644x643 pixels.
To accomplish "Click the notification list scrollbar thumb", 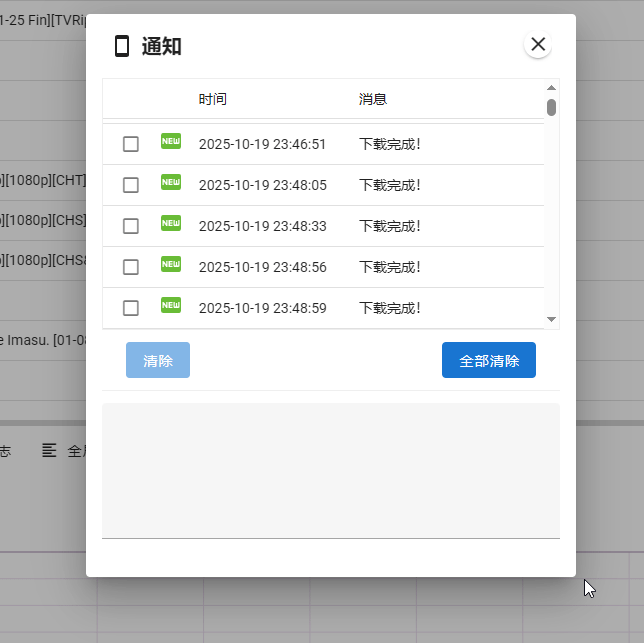I will click(551, 107).
